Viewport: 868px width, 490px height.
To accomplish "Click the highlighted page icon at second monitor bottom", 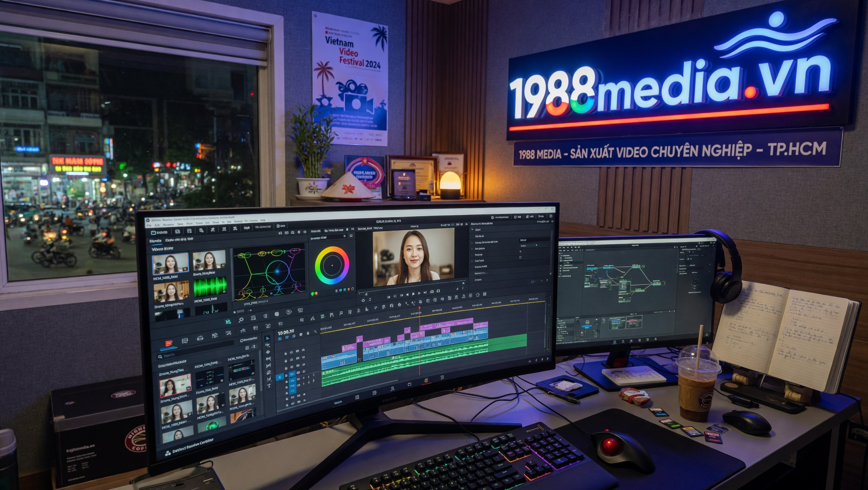I will (614, 342).
